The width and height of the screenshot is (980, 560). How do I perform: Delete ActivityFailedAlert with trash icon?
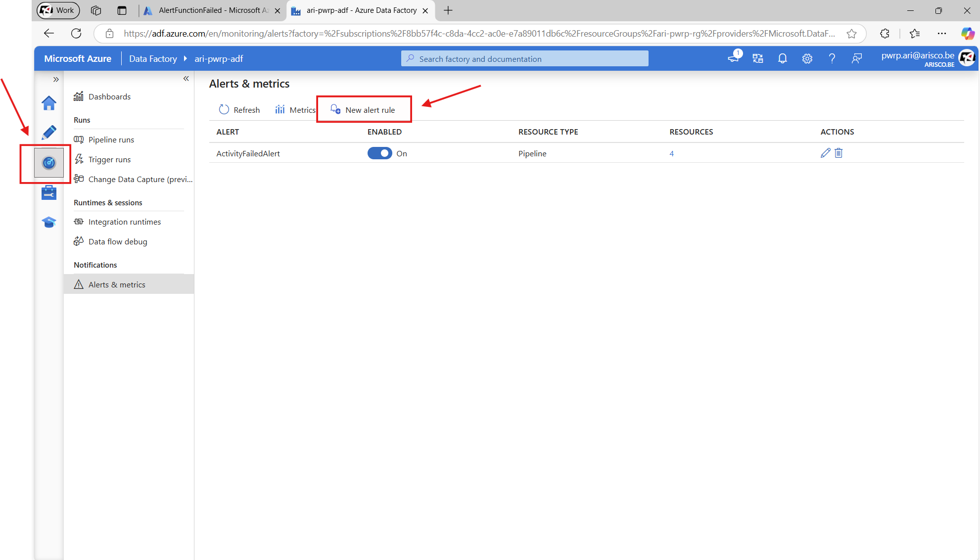point(839,153)
